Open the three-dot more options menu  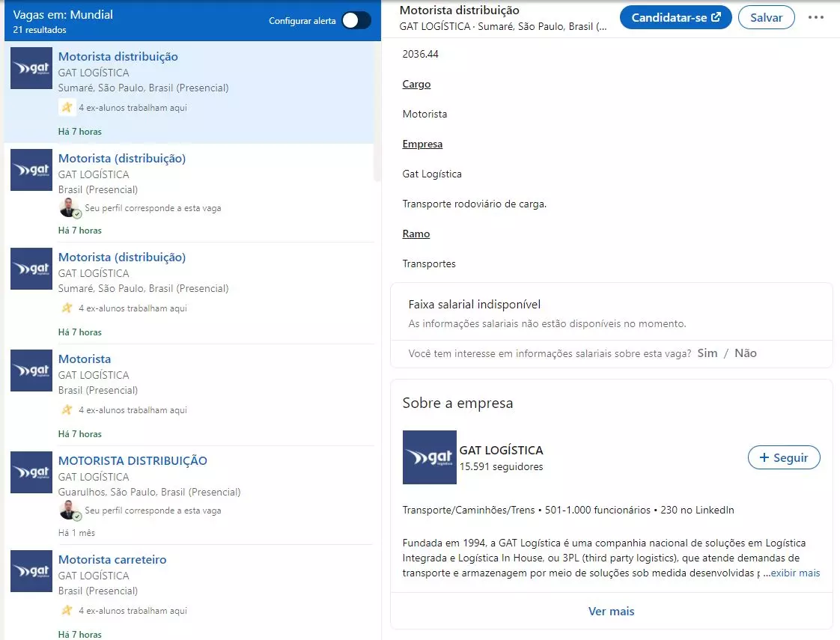(815, 17)
